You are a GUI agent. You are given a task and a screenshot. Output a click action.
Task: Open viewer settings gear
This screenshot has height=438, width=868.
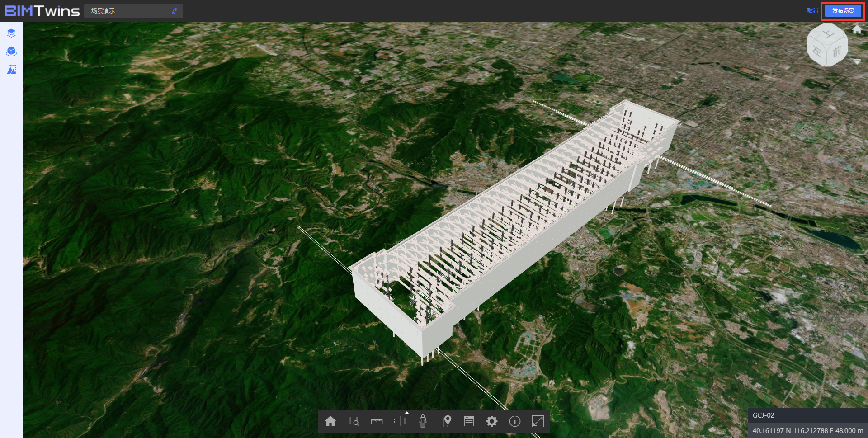pyautogui.click(x=492, y=421)
